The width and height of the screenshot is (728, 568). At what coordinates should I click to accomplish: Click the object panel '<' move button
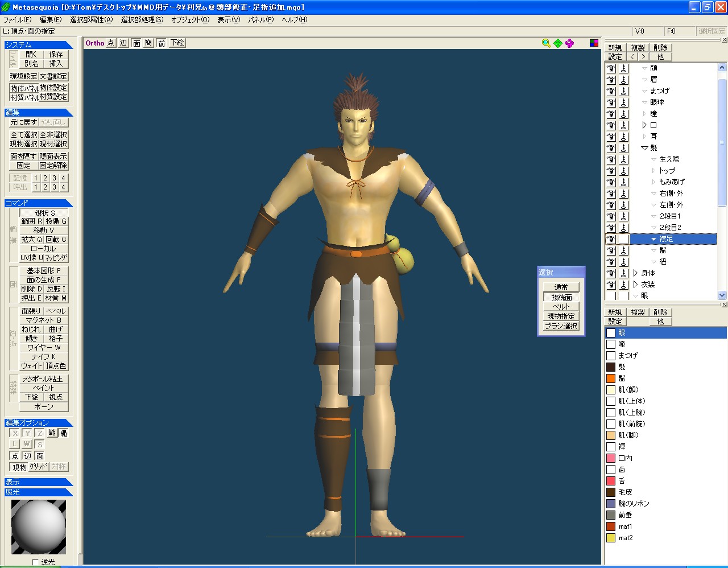click(x=632, y=57)
